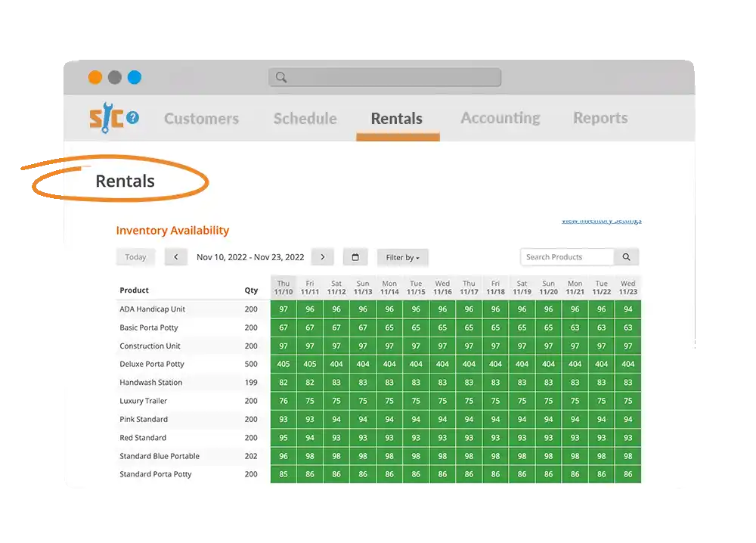Select the Rentals navigation tab
This screenshot has width=756, height=543.
(397, 119)
